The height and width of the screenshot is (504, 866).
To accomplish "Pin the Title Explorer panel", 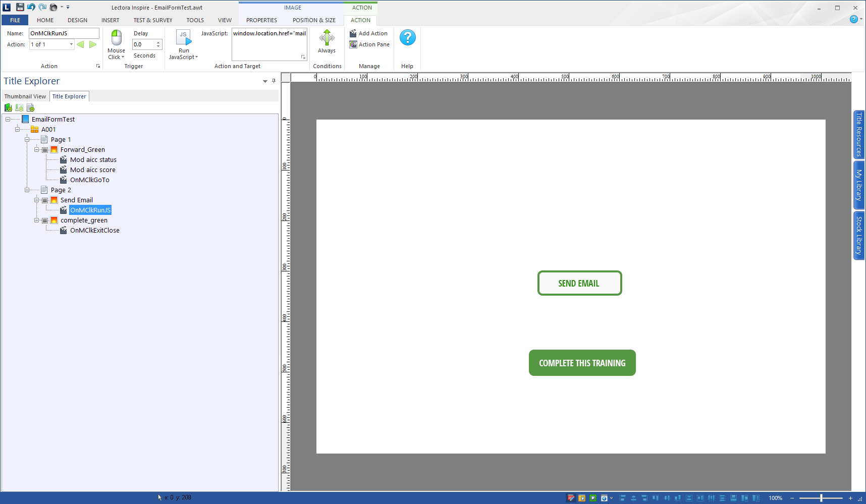I will 274,81.
